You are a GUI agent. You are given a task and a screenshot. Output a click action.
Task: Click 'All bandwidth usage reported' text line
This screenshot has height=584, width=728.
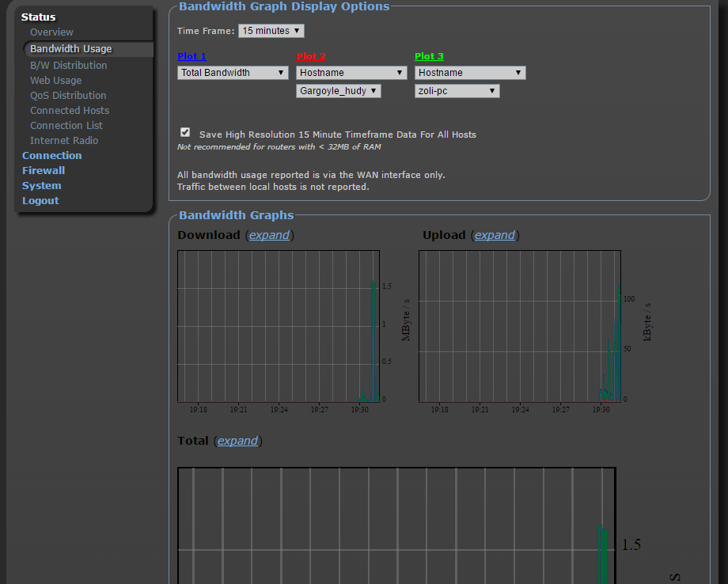[311, 175]
